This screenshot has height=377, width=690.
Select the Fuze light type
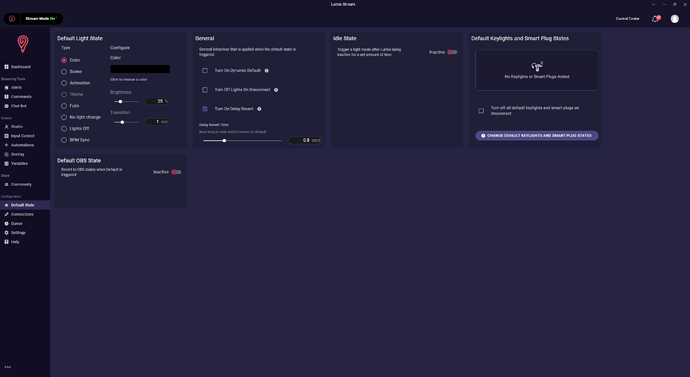(x=64, y=106)
